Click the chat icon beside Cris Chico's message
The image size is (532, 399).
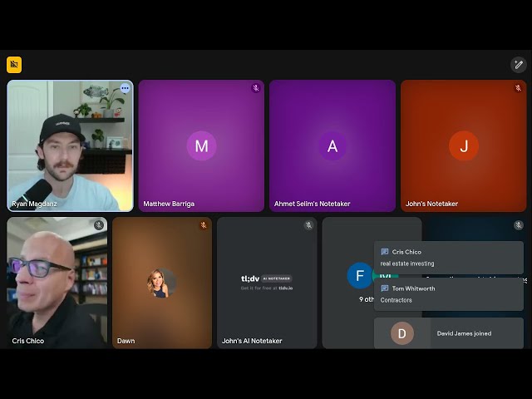coord(385,252)
